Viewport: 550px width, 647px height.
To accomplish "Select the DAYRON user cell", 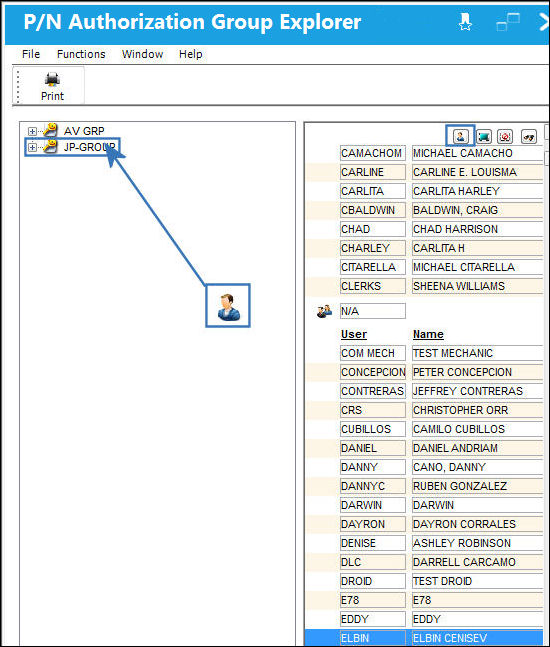I will click(373, 524).
